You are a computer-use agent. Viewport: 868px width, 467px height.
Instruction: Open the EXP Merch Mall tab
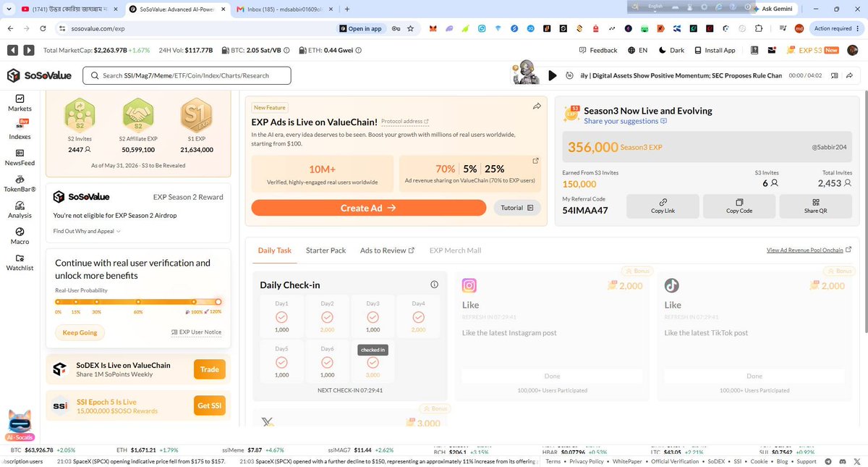pos(455,251)
